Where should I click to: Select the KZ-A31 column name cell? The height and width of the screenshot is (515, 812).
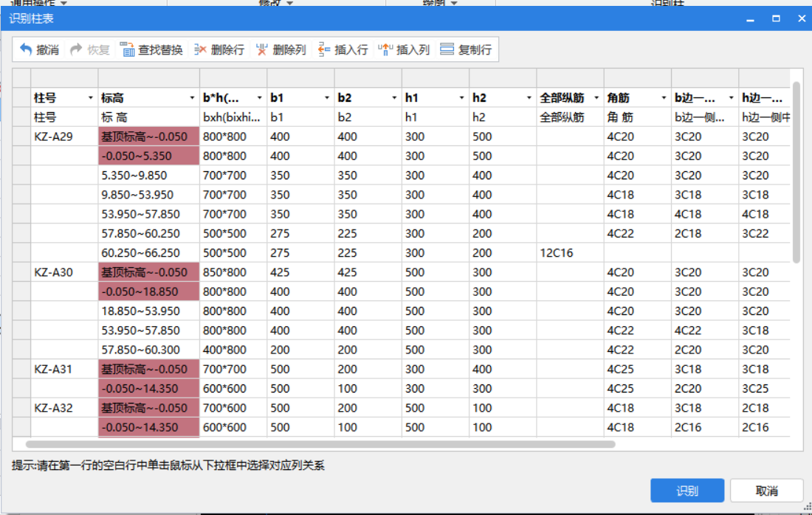pos(65,369)
